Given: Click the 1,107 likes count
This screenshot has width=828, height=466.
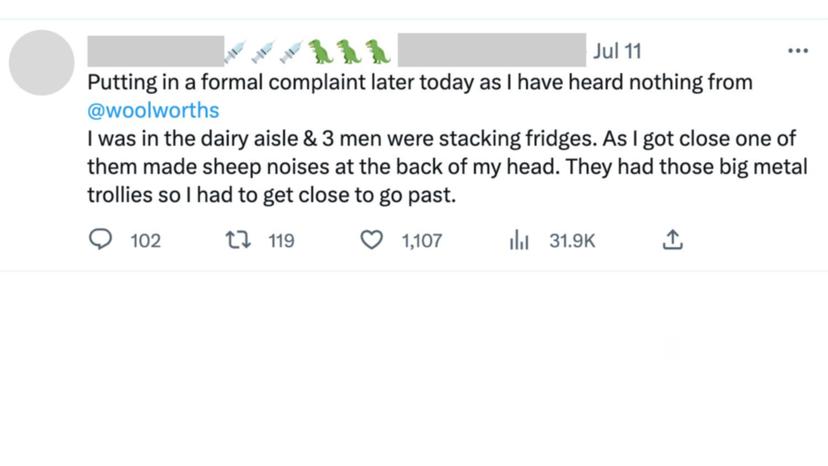Looking at the screenshot, I should (x=421, y=240).
